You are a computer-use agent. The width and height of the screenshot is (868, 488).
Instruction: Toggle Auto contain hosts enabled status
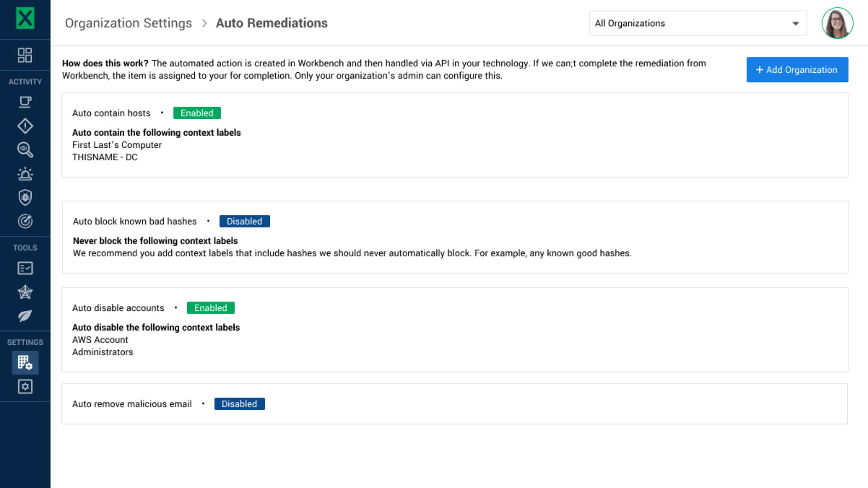[x=197, y=113]
